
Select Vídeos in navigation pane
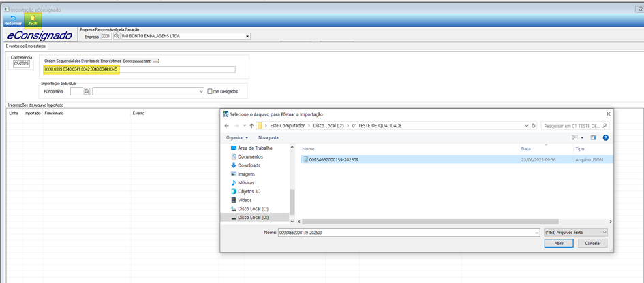245,200
